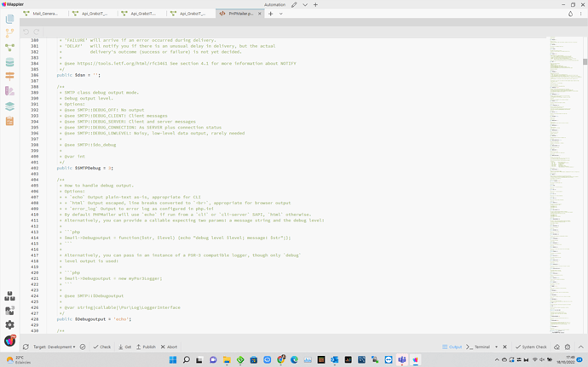This screenshot has height=367, width=588.
Task: Click the refresh icon before Target
Action: pos(26,347)
